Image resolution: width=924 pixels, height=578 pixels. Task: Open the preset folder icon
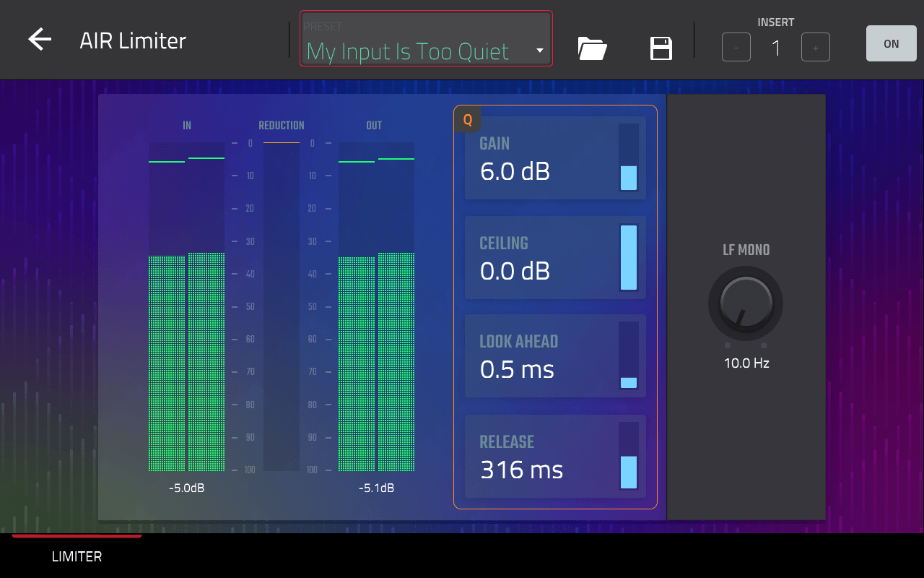(x=592, y=48)
